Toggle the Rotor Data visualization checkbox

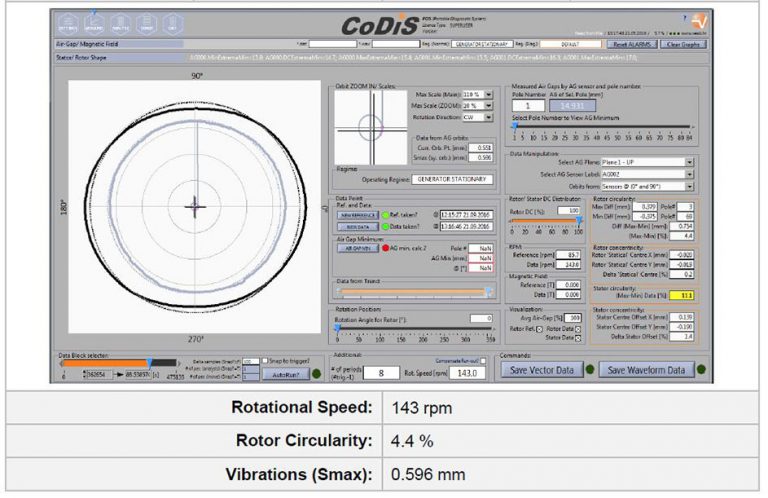click(x=578, y=327)
